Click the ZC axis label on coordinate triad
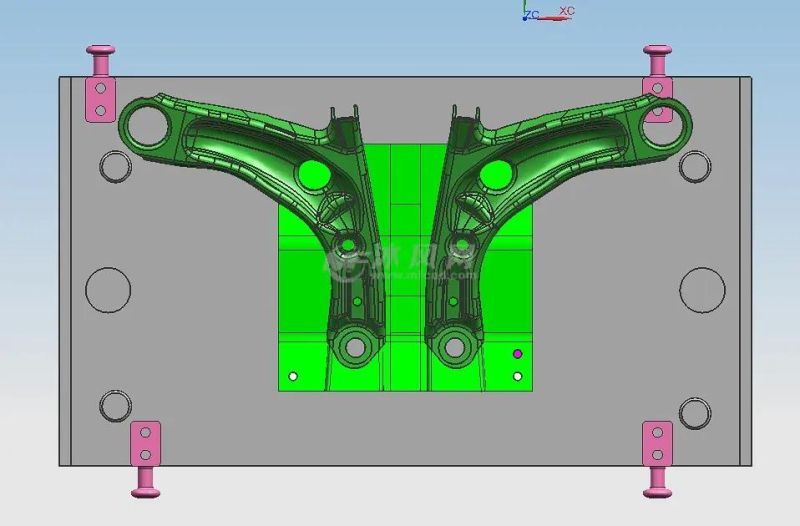800x526 pixels. coord(532,14)
